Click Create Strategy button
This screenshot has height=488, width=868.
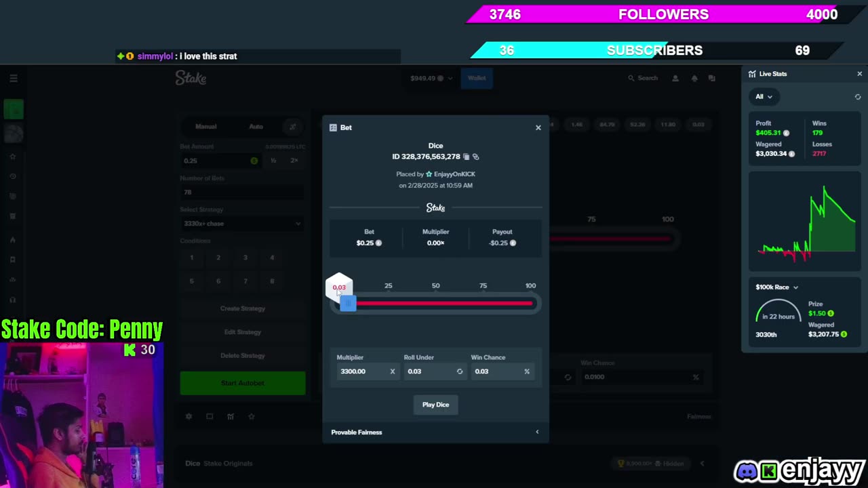243,308
